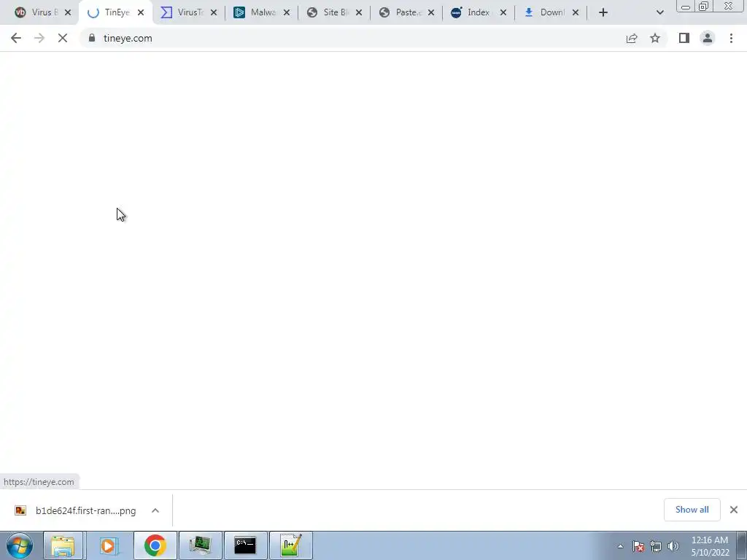Close the TinEye tab

coord(141,12)
